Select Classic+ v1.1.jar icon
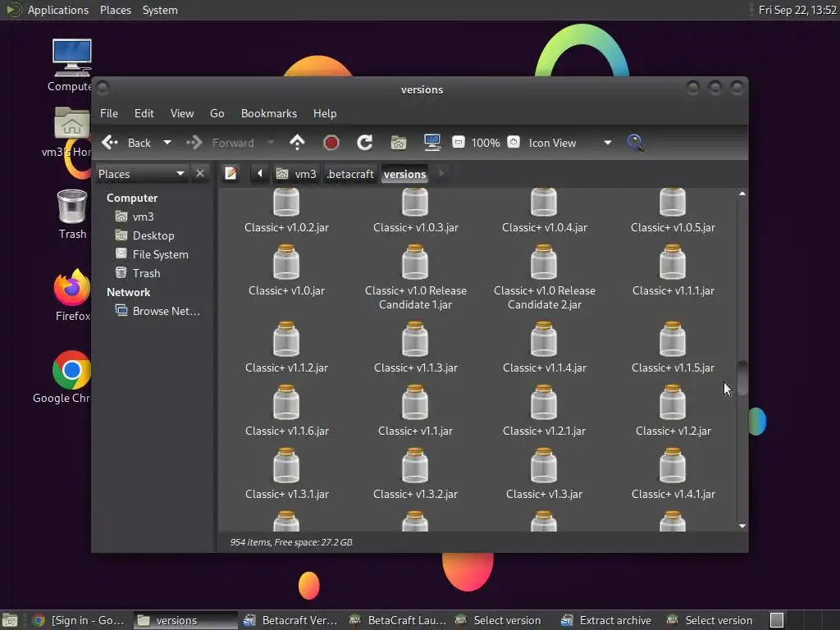Screen dimensions: 840x630 [x=415, y=402]
